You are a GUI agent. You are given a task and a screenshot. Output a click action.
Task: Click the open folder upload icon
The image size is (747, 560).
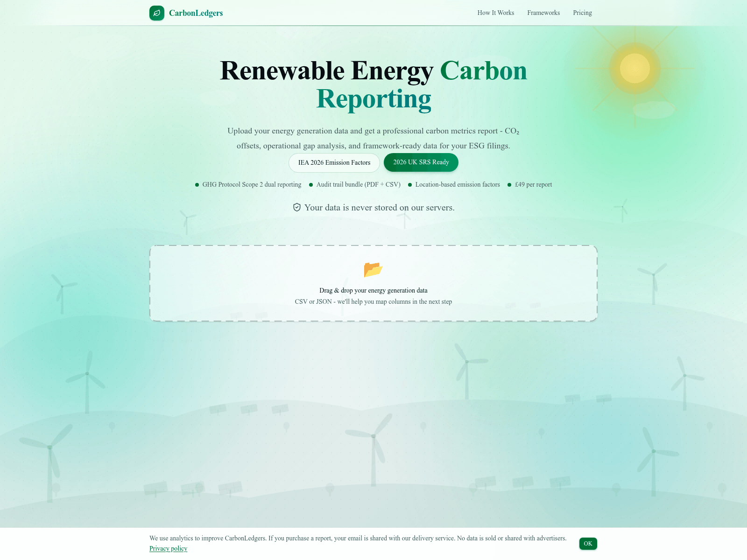(373, 270)
